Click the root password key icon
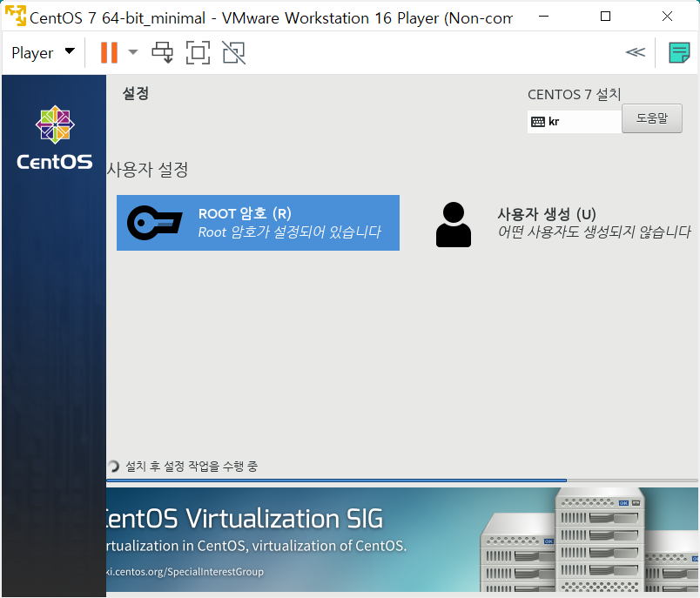The height and width of the screenshot is (598, 700). [154, 223]
